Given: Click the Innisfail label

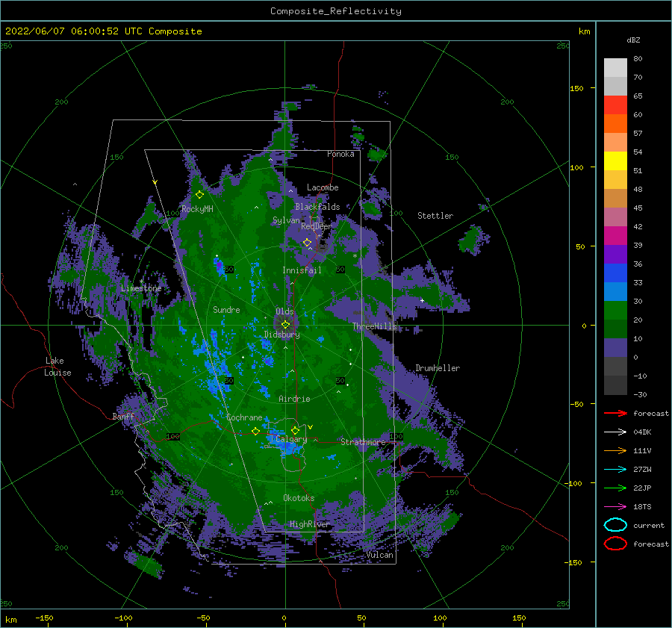Looking at the screenshot, I should coord(302,270).
